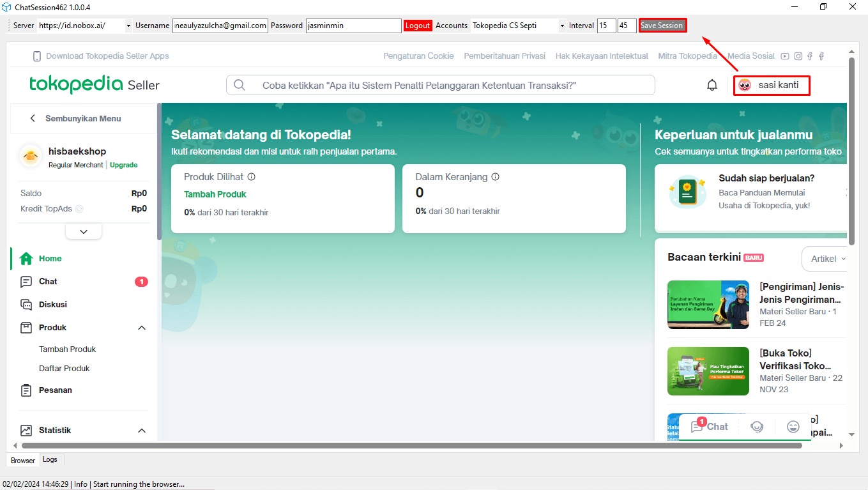Image resolution: width=868 pixels, height=490 pixels.
Task: Open the Statistik chart icon
Action: pyautogui.click(x=26, y=430)
